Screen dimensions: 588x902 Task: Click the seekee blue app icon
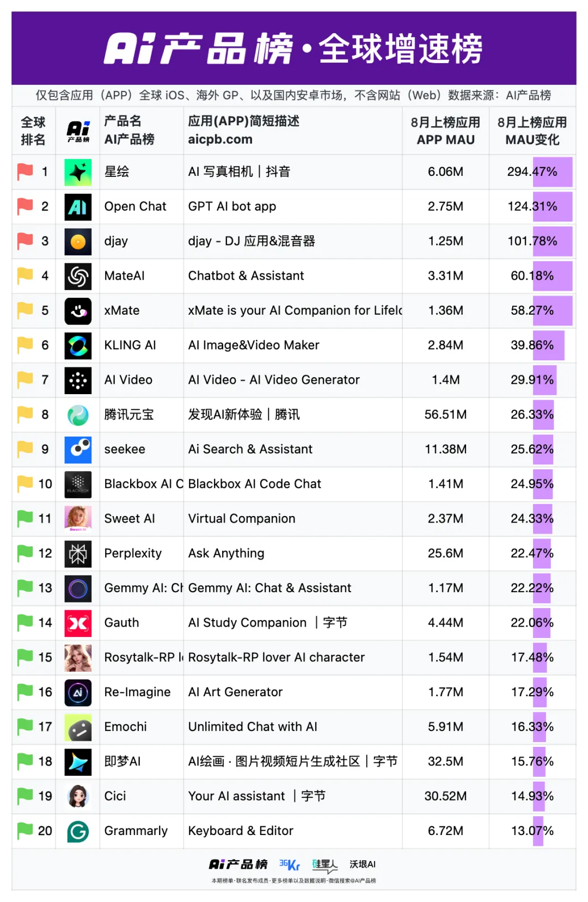78,450
